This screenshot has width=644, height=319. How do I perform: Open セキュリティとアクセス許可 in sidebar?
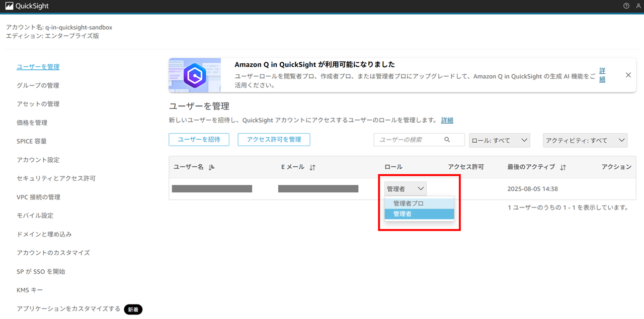tap(56, 178)
